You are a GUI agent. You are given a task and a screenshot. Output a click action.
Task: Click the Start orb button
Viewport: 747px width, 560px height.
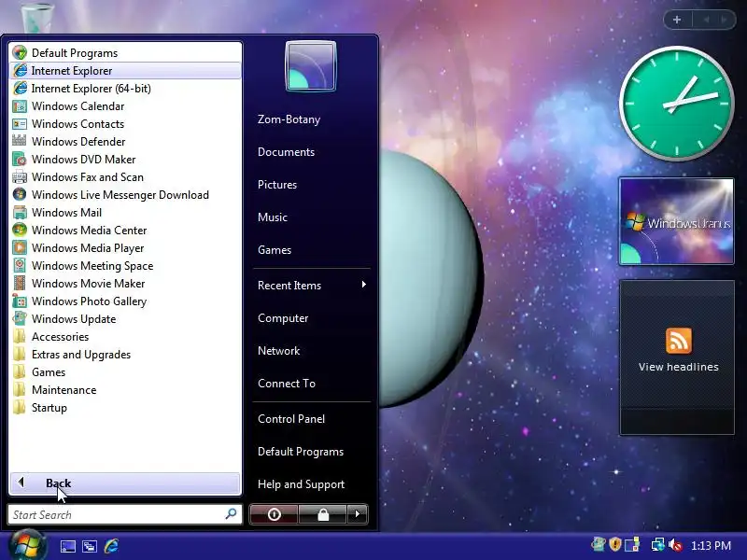point(28,545)
